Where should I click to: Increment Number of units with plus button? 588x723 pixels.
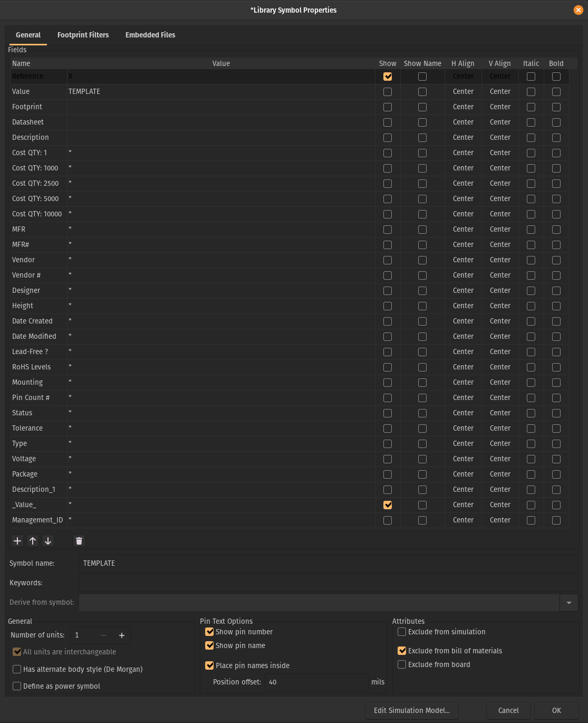pyautogui.click(x=122, y=635)
